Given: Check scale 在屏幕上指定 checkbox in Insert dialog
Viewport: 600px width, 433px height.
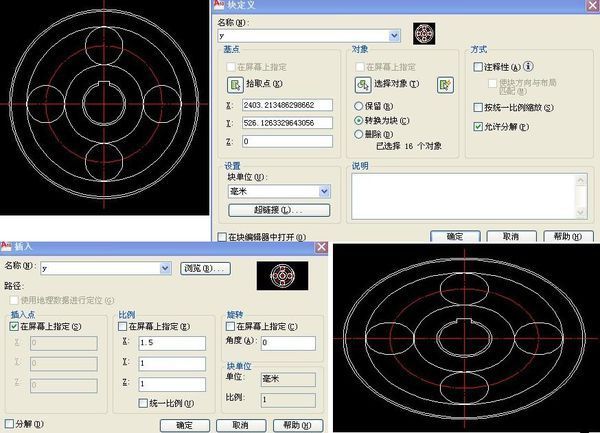Looking at the screenshot, I should click(x=122, y=326).
